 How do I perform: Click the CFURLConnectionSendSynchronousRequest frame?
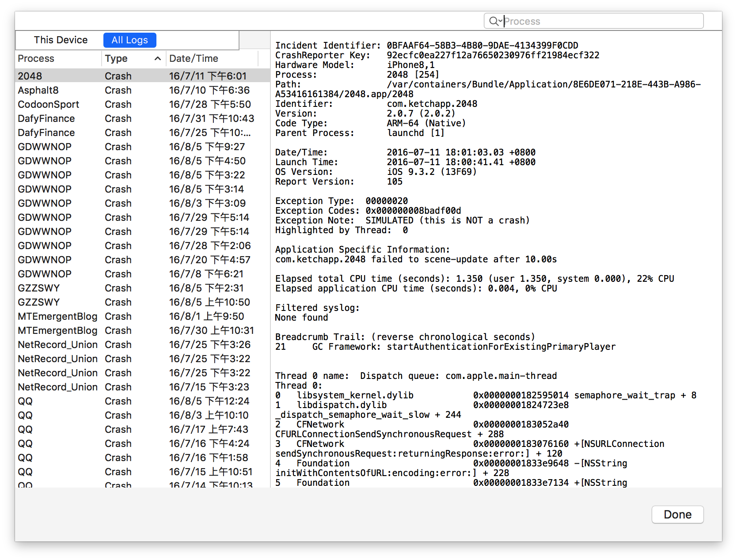click(422, 429)
